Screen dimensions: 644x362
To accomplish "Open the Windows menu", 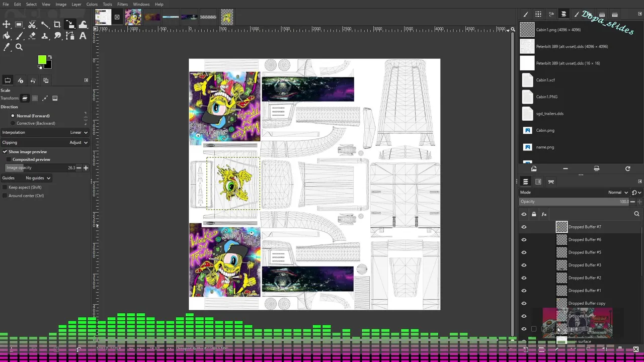I will [x=141, y=4].
